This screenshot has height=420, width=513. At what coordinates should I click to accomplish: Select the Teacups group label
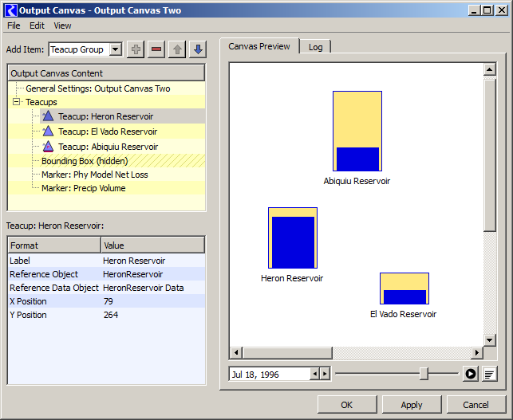point(41,102)
